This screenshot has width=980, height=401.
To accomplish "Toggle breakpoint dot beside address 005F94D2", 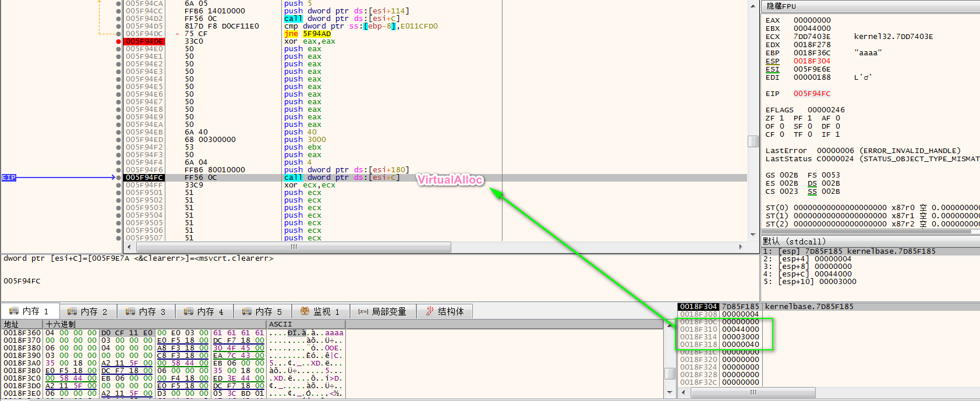I will (119, 19).
